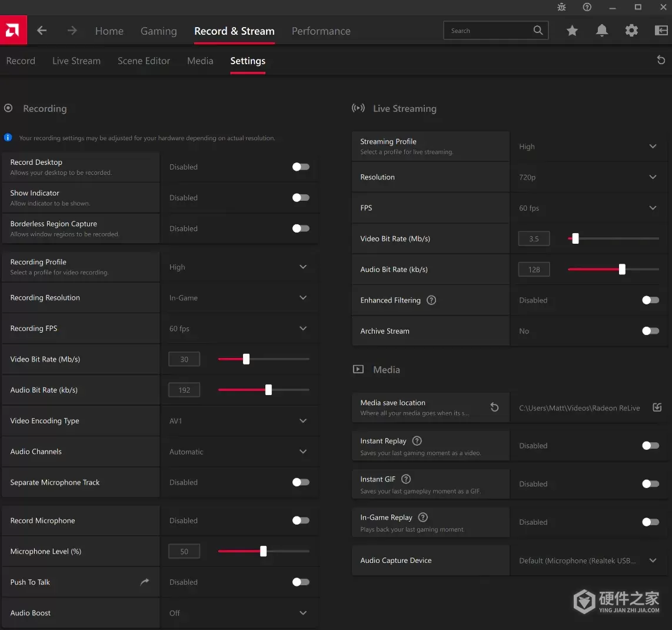Open the bug report icon
672x630 pixels.
(561, 7)
